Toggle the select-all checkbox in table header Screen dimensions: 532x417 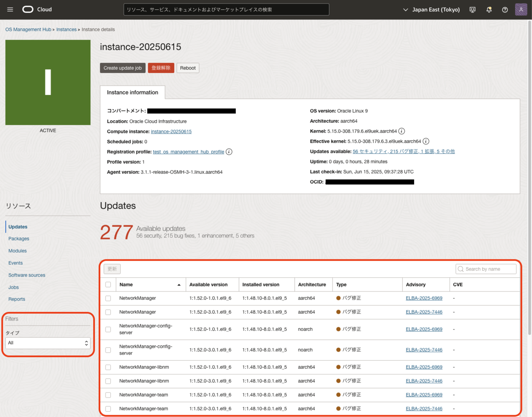pos(108,285)
